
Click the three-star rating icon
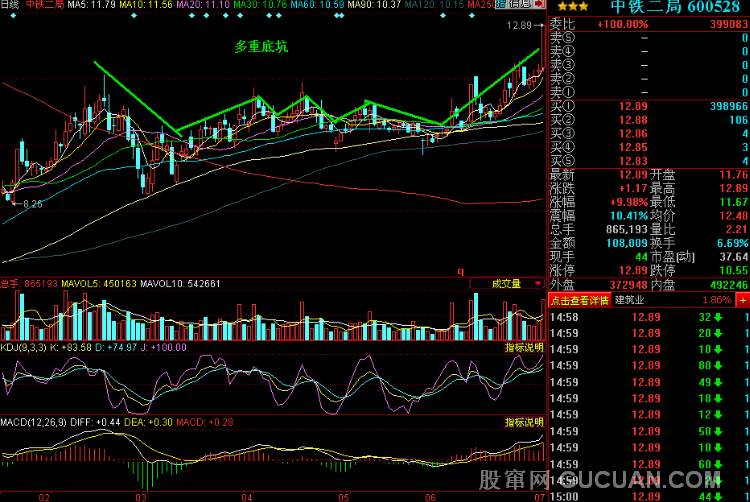(573, 7)
